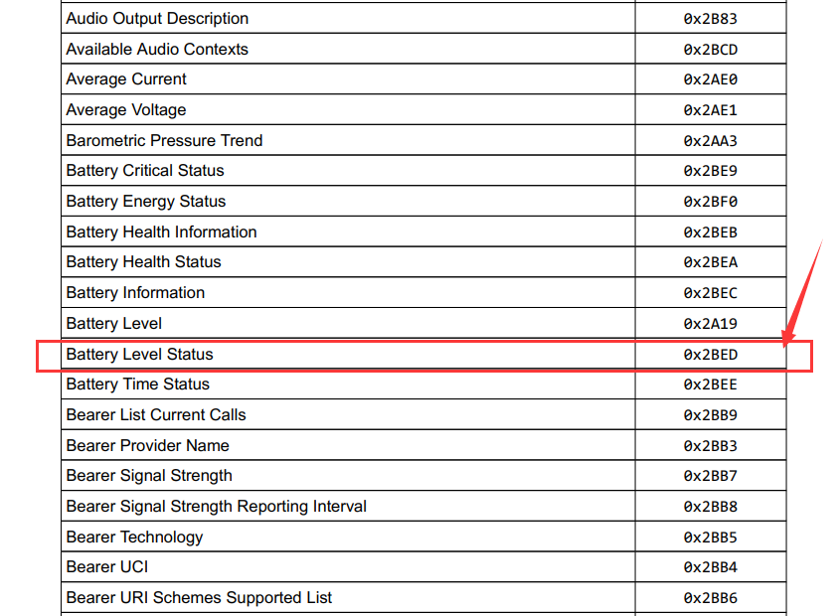Select 'Average Voltage' text

126,110
